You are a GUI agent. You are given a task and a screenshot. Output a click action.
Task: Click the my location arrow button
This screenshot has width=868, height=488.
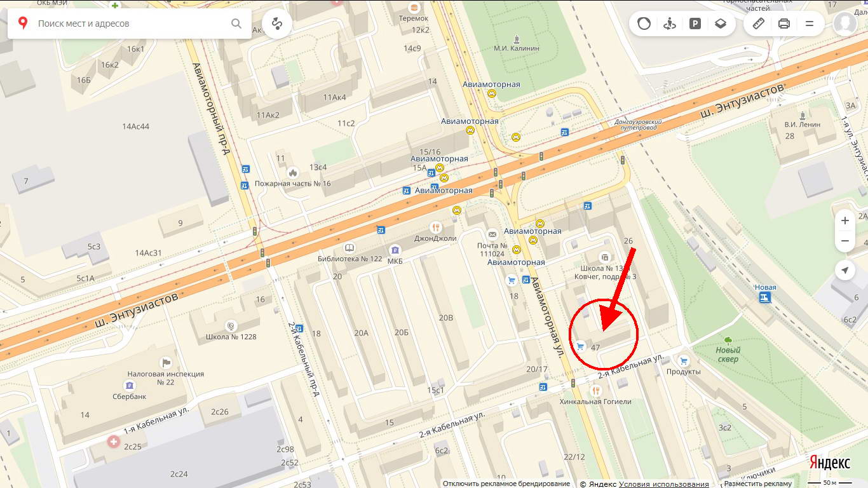844,271
